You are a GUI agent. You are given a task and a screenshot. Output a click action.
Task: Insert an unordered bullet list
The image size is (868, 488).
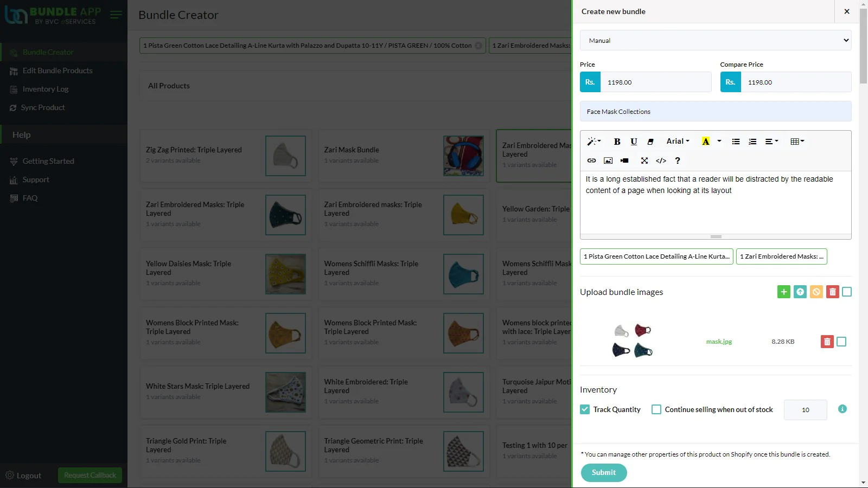pyautogui.click(x=736, y=142)
